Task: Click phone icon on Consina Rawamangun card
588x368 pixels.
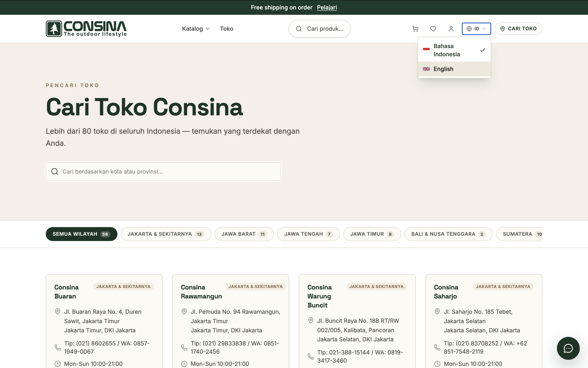Action: (x=184, y=347)
